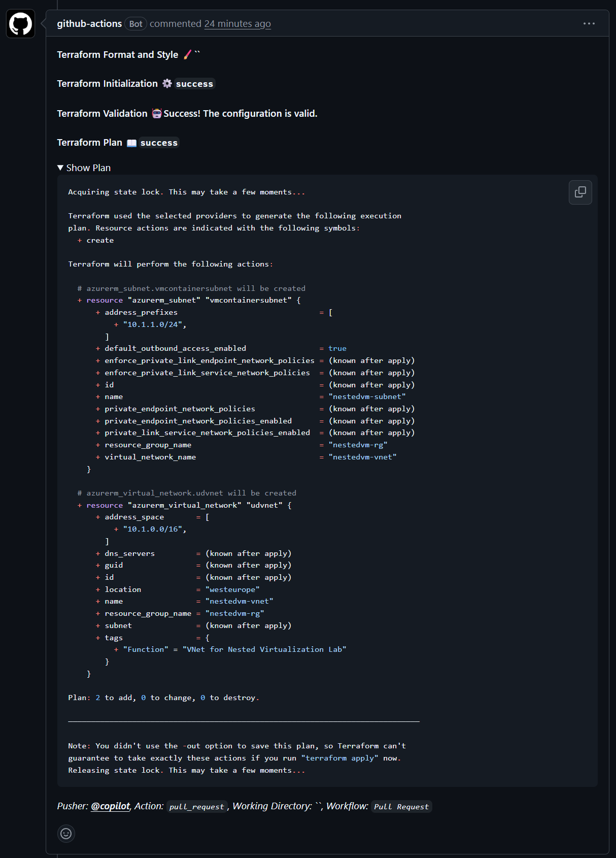This screenshot has width=616, height=858.
Task: Click the "terraform apply" quoted command
Action: (340, 758)
